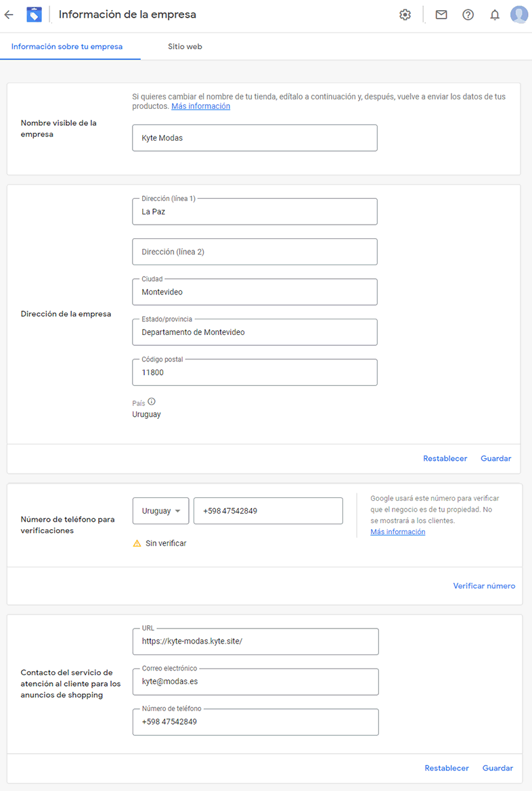Reset customer service contact with Restablecer
The height and width of the screenshot is (791, 532).
click(447, 768)
